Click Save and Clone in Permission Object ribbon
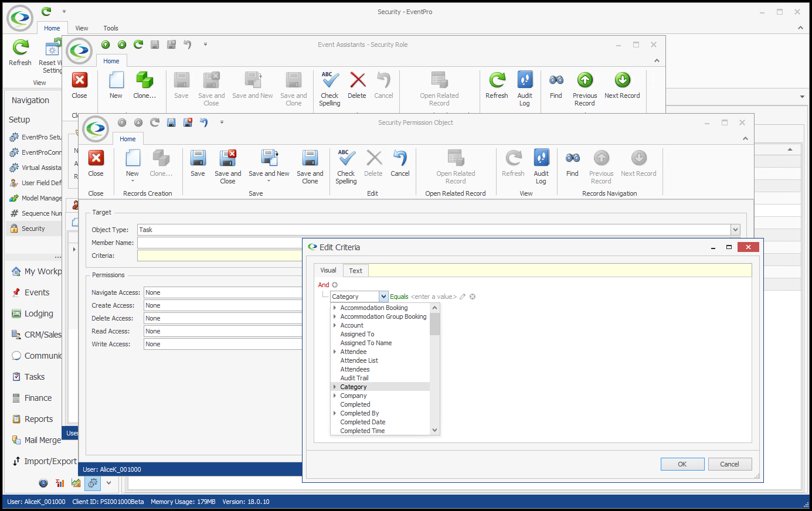Viewport: 812px width, 511px height. point(310,167)
